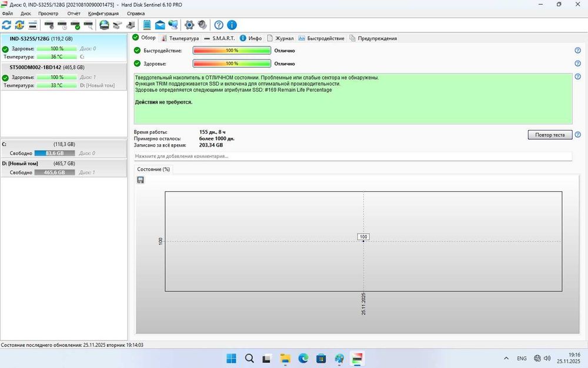Screen dimensions: 588x368
Task: Click the D: free space 465,6 GB bar
Action: [x=55, y=173]
